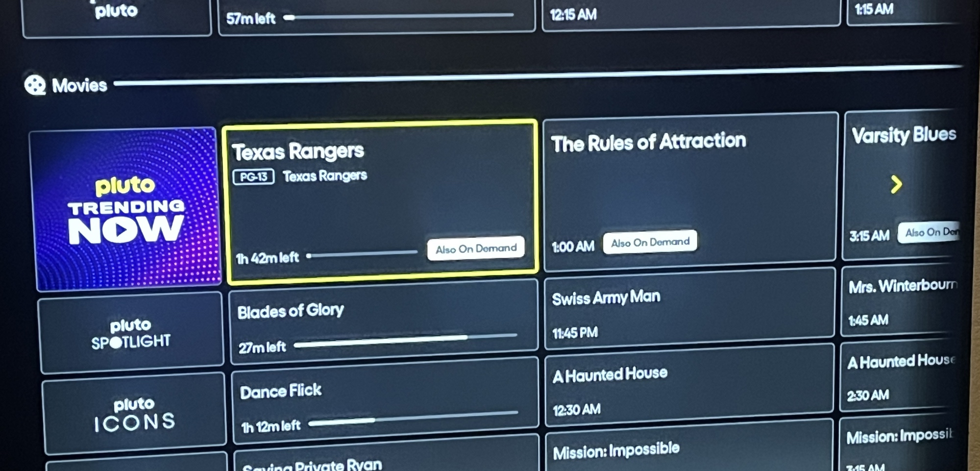This screenshot has width=980, height=471.
Task: Click the PG-13 rating badge on Texas Rangers
Action: [253, 177]
